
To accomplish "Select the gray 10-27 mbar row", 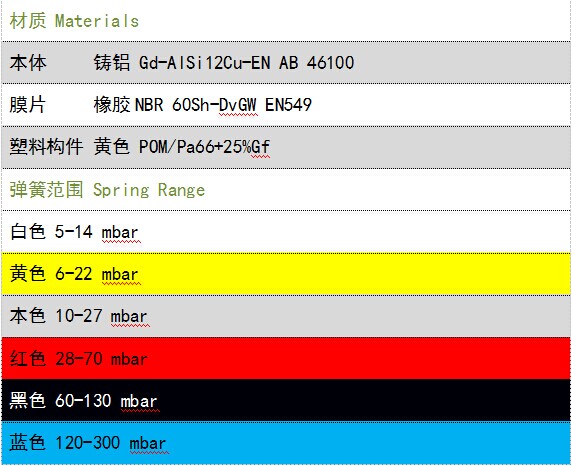I will coord(286,316).
